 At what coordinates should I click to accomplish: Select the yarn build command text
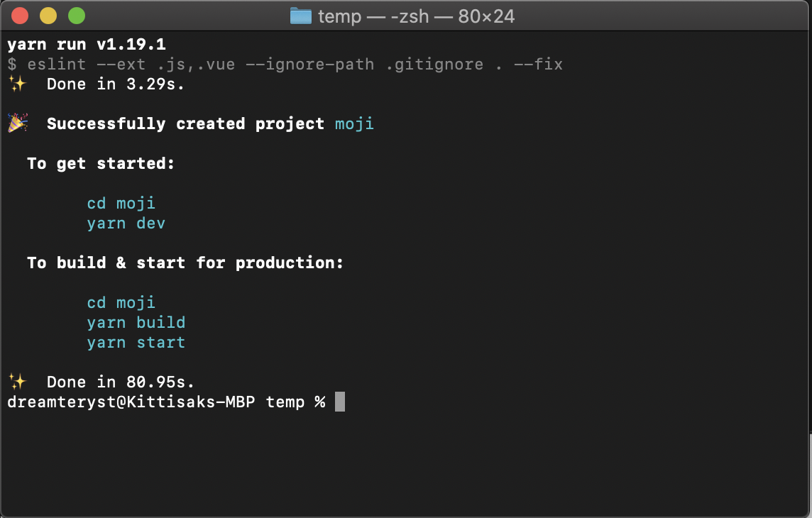click(x=136, y=322)
